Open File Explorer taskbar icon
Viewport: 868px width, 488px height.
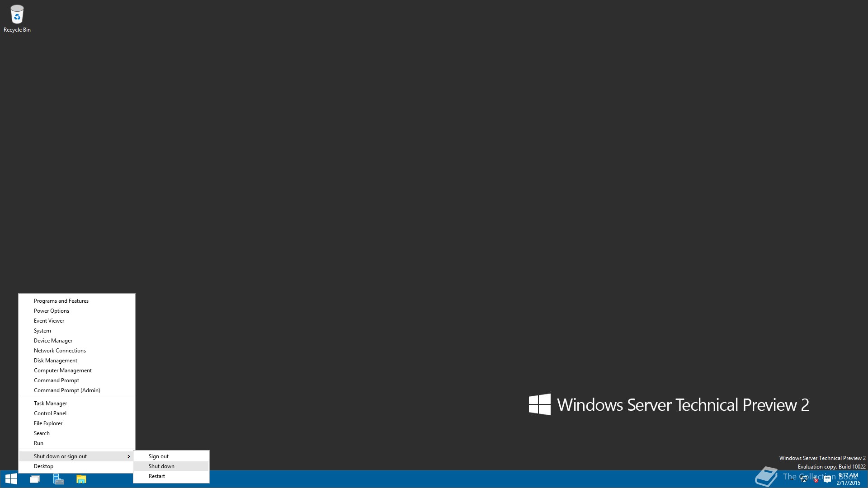tap(81, 479)
